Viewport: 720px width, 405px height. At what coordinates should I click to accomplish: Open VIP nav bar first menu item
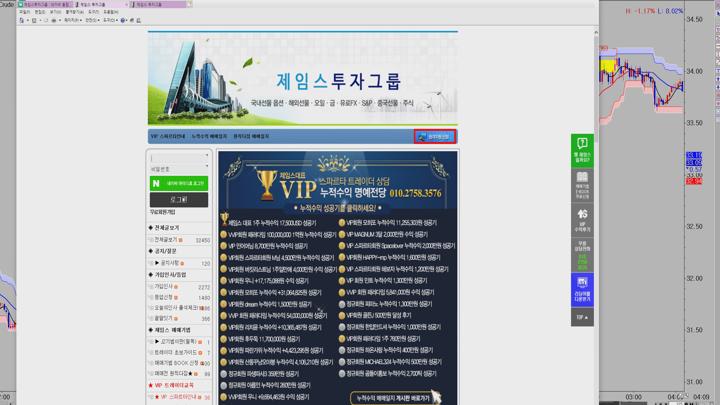click(x=168, y=136)
